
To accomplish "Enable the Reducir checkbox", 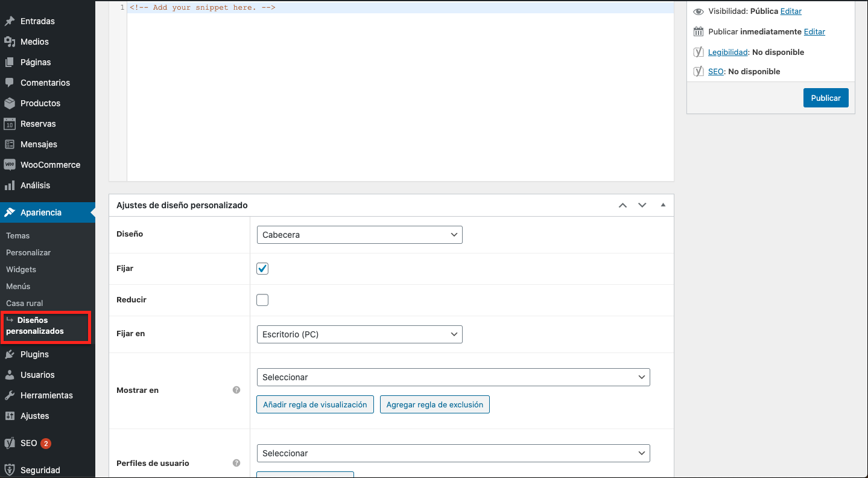I will (262, 300).
